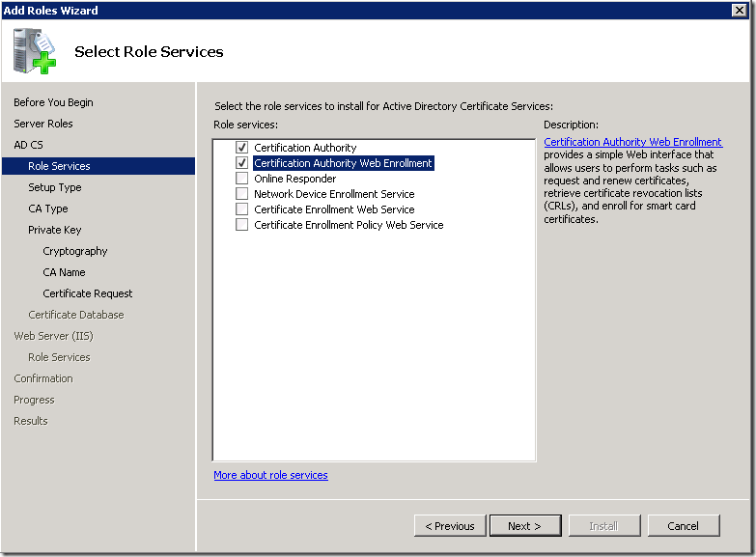This screenshot has width=756, height=557.
Task: Check Certificate Enrollment Web Service box
Action: point(241,209)
